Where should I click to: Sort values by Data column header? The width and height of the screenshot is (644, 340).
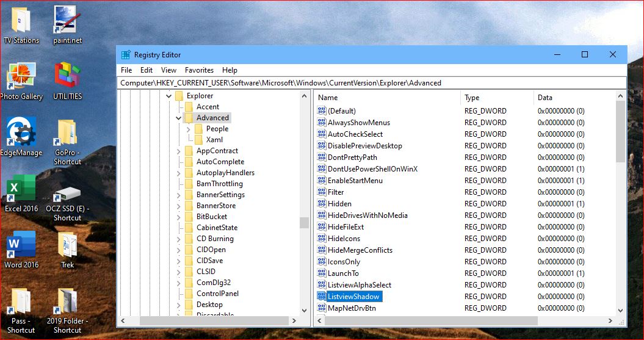coord(575,98)
